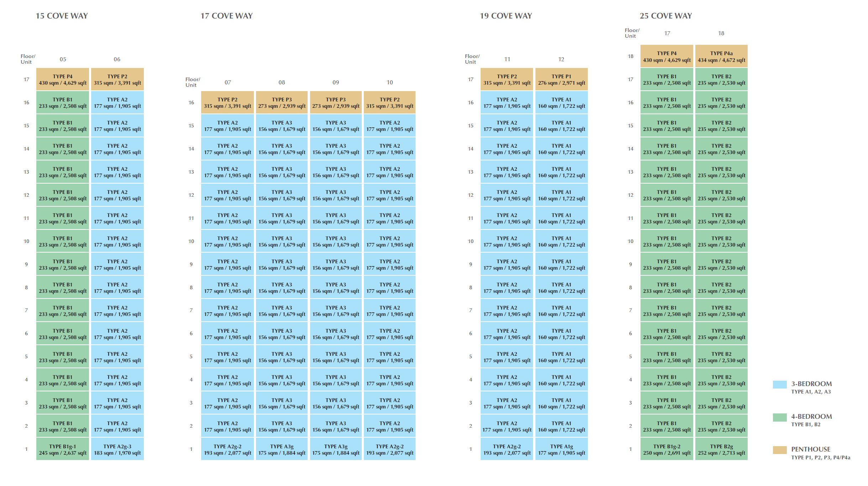Select the '15 COVE WAY' heading

[x=62, y=16]
